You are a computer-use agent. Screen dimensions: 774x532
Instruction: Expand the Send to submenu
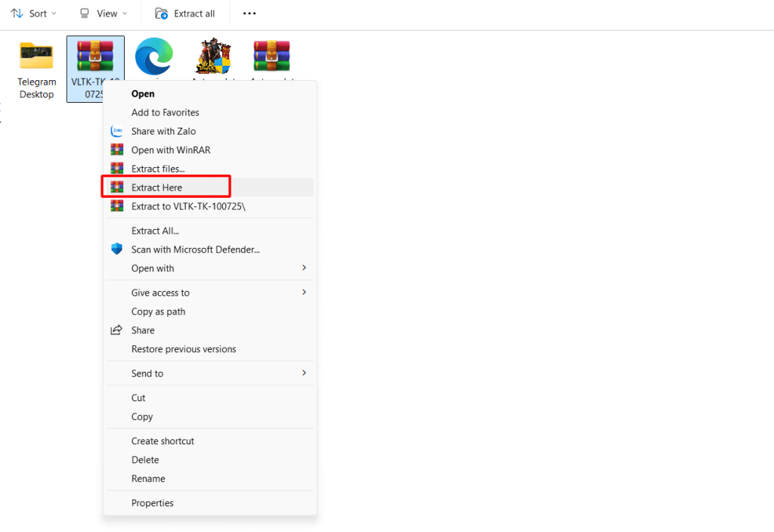tap(304, 373)
